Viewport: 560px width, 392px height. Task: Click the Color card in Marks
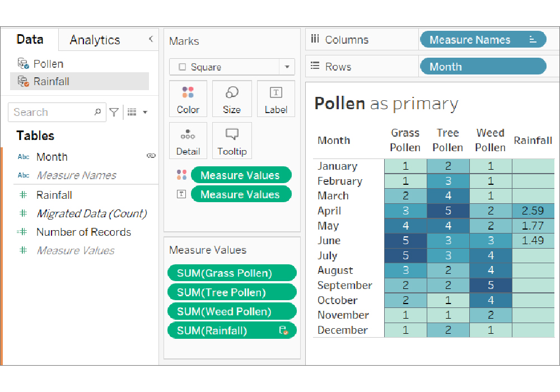click(188, 99)
